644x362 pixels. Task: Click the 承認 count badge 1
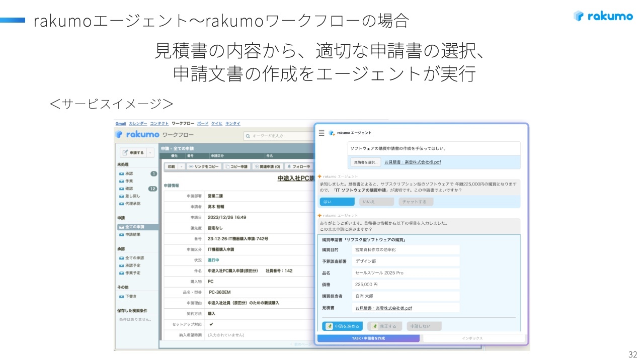[153, 173]
